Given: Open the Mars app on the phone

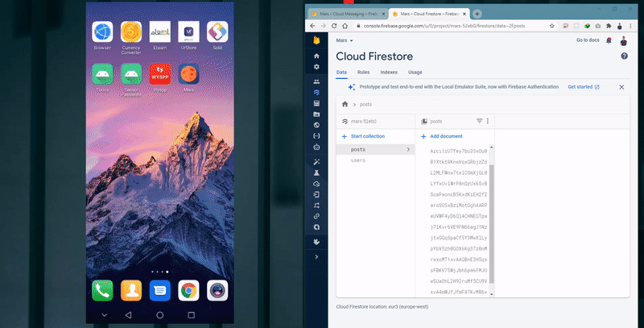Looking at the screenshot, I should 188,74.
